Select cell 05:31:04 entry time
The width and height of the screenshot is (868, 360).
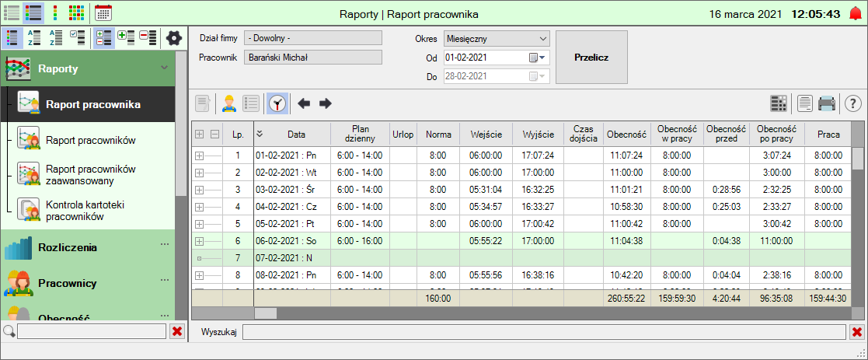click(x=486, y=190)
